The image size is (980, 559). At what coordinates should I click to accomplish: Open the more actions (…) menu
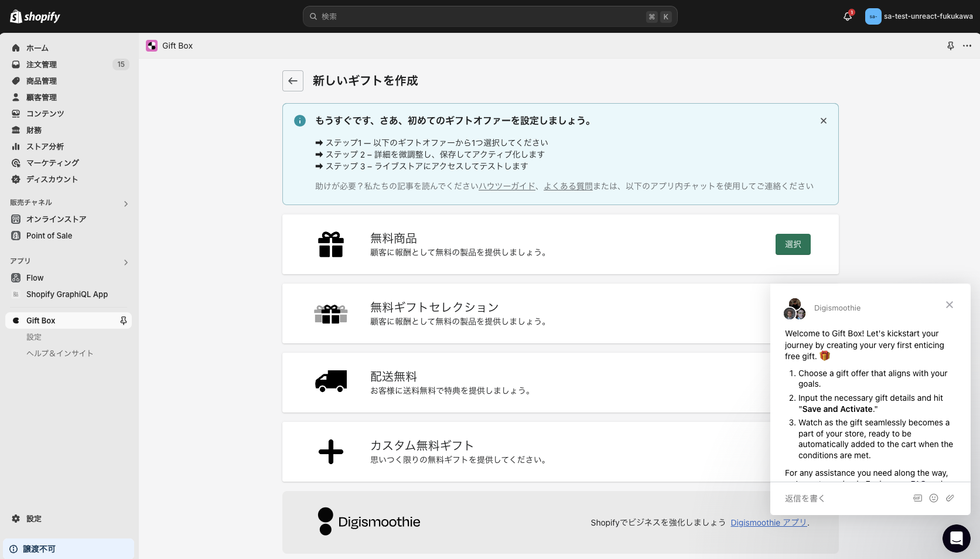[967, 46]
